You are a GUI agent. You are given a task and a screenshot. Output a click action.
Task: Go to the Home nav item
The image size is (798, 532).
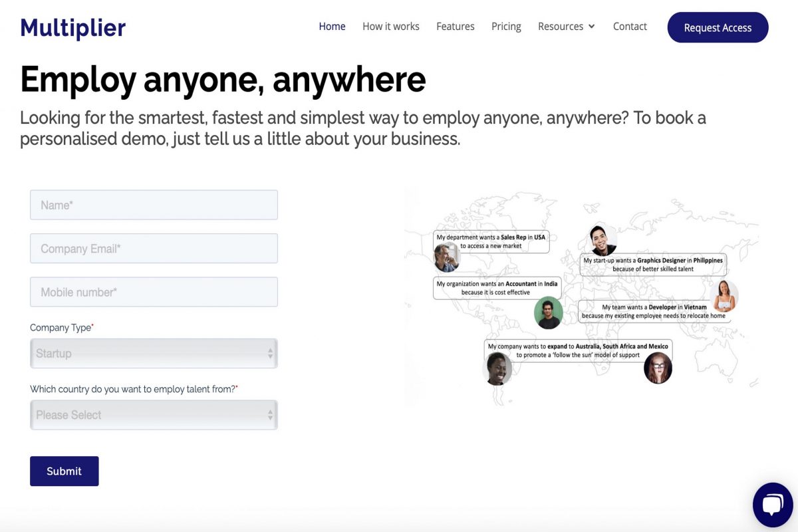coord(332,27)
